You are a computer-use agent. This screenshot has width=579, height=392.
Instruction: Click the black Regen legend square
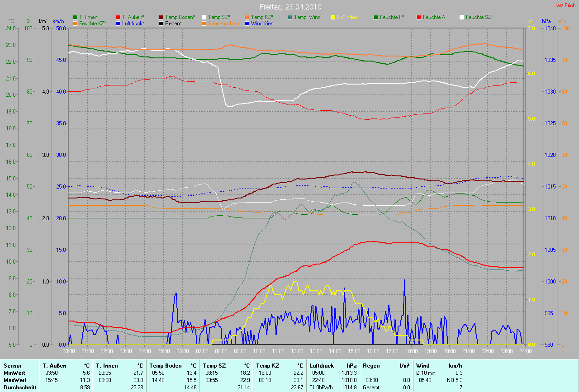161,23
